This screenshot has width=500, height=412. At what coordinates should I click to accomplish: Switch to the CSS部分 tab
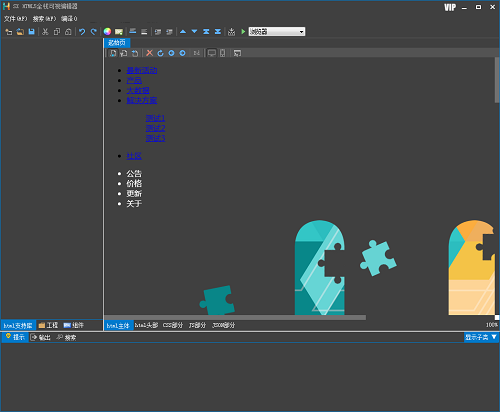pos(173,325)
